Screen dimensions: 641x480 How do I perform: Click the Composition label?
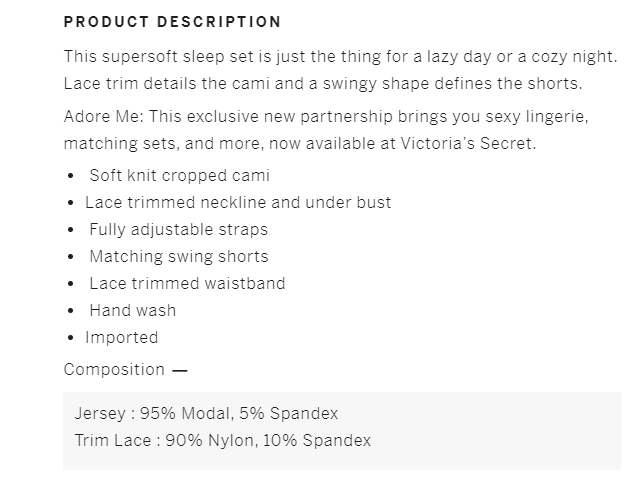pos(114,369)
